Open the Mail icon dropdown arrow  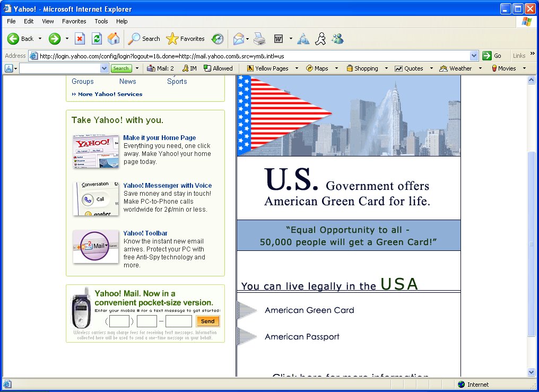tap(248, 39)
